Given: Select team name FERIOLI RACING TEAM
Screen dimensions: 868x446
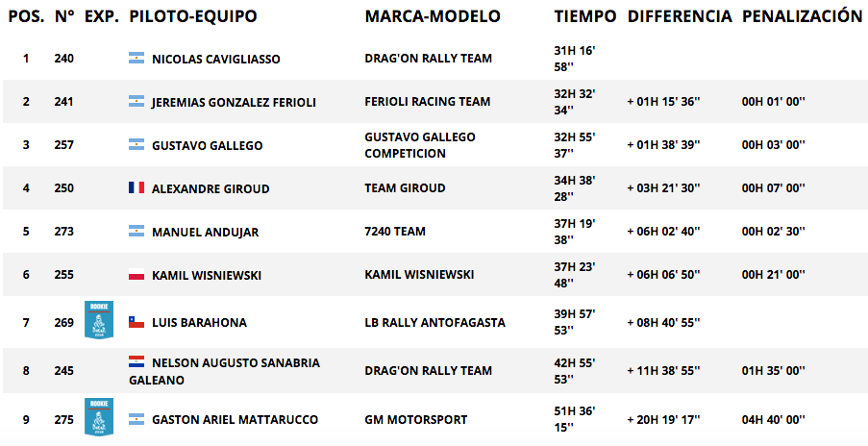Looking at the screenshot, I should coord(428,102).
